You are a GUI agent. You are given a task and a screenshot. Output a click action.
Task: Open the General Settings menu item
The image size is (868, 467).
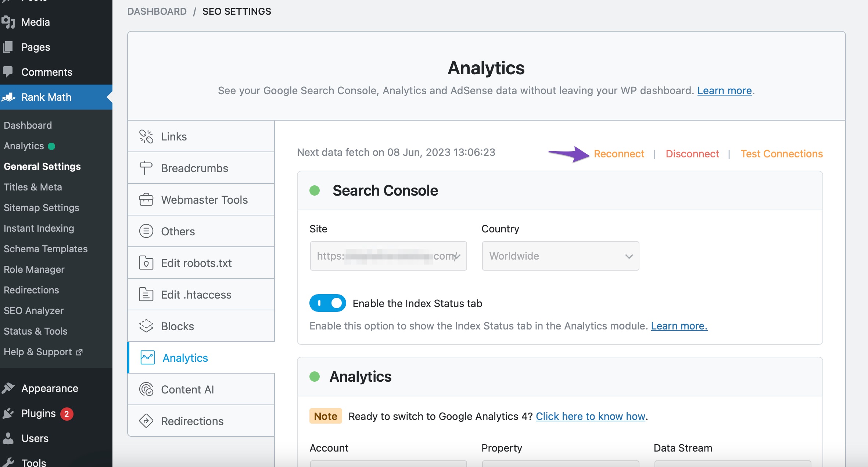click(x=42, y=166)
